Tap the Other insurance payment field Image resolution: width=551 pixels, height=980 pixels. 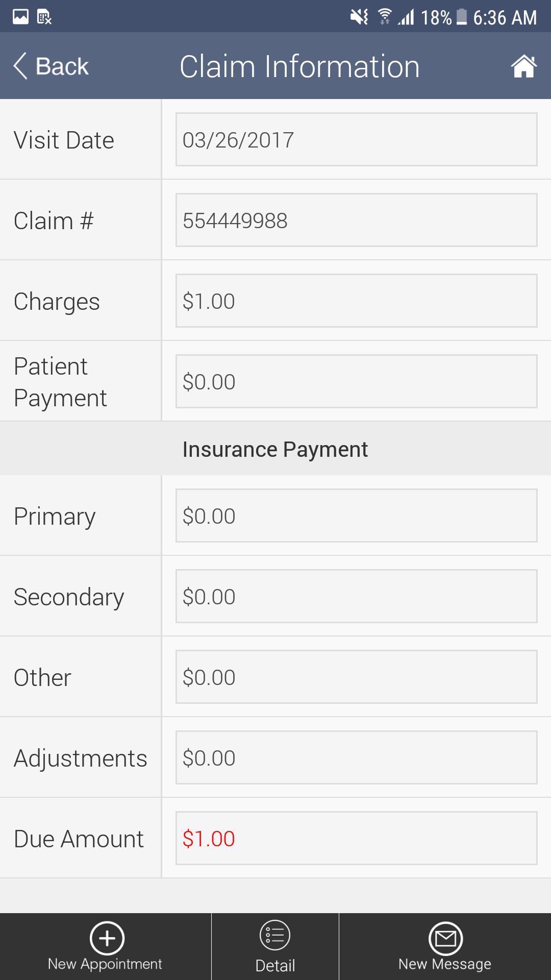[356, 677]
